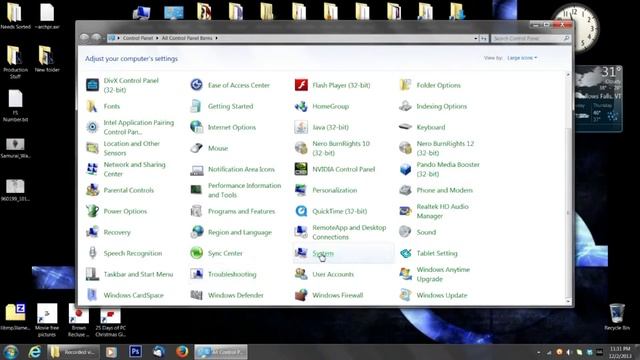Expand arrow after All Control Panel Items
The image size is (640, 360).
tap(216, 38)
